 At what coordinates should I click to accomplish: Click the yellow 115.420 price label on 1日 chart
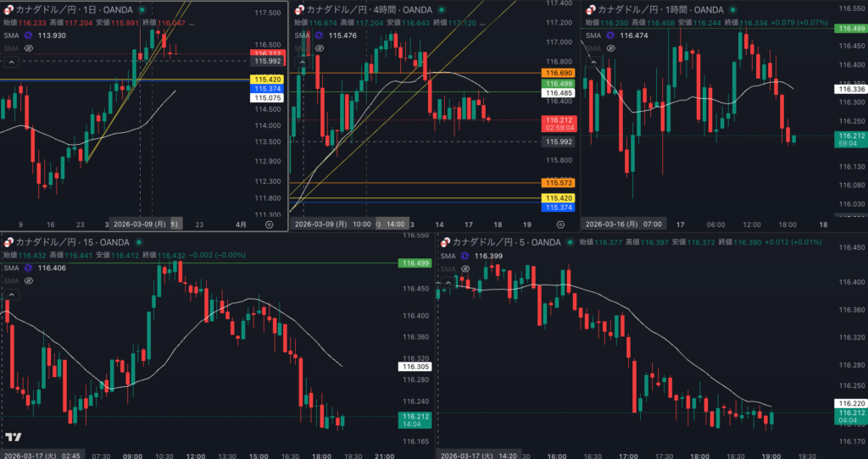pyautogui.click(x=267, y=80)
